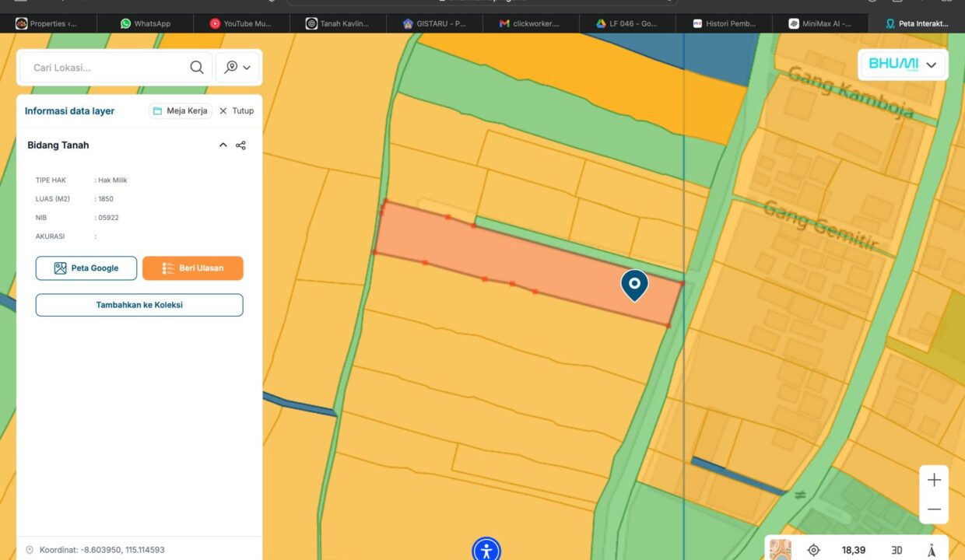Expand the BHUMI menu dropdown

coord(903,65)
